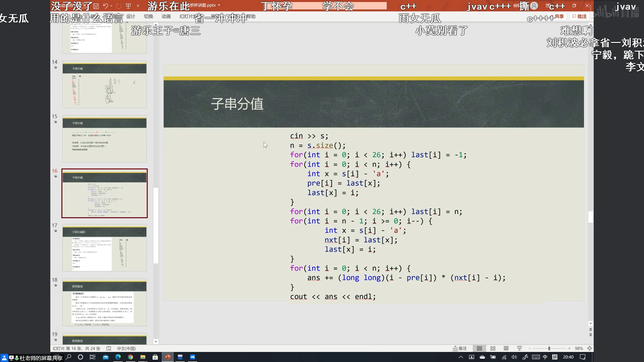
Task: Open Customize Quick Access Toolbar dropdown
Action: point(138,6)
